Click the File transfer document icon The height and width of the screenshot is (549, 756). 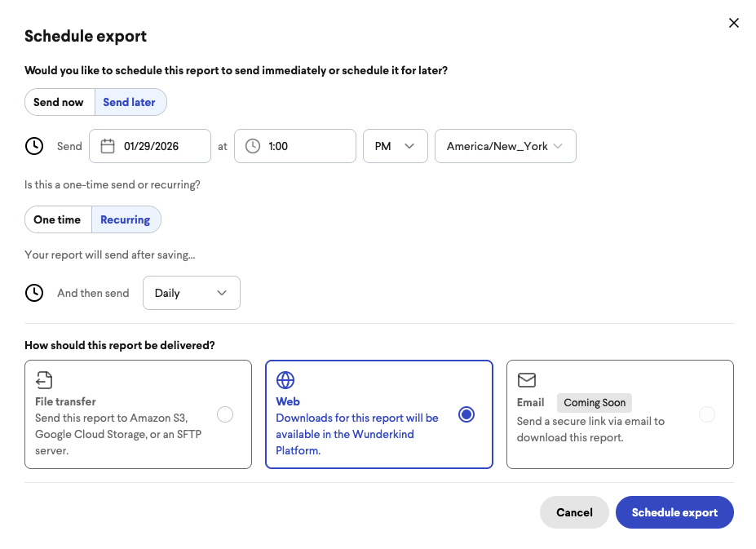coord(44,380)
